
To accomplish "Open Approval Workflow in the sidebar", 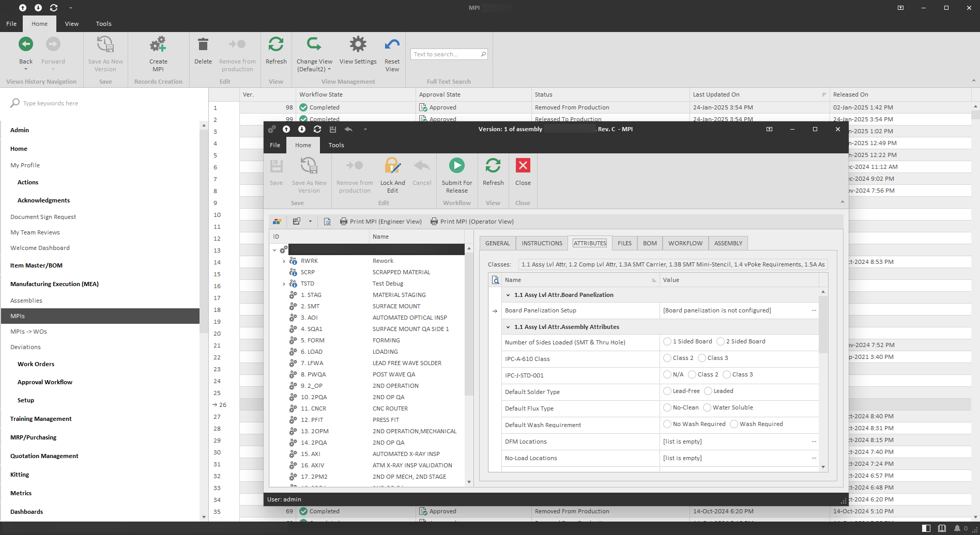I will (45, 382).
